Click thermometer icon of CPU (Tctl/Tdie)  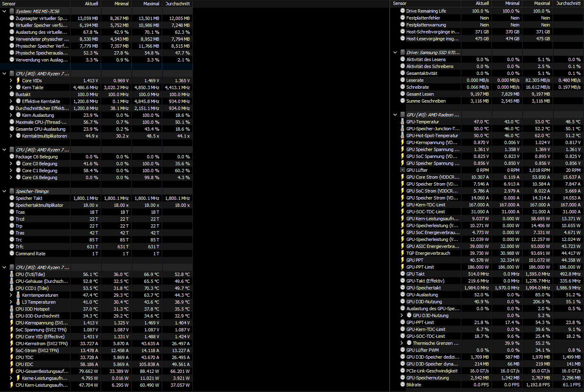point(12,274)
